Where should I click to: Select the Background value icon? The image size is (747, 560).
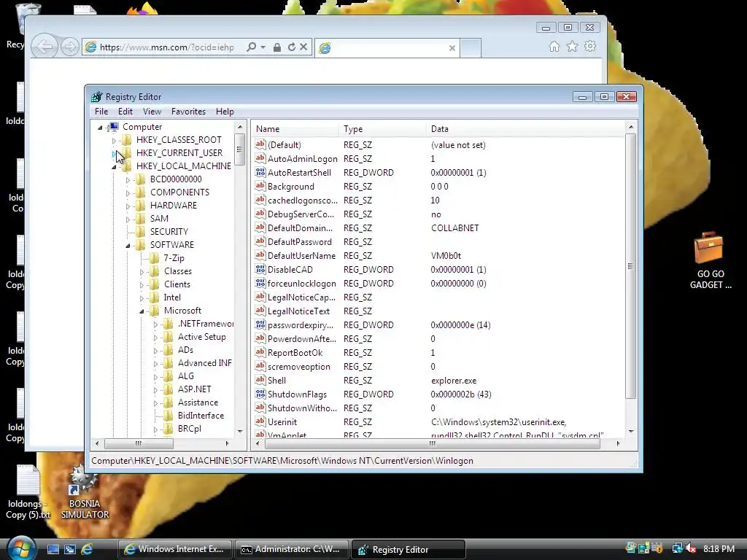point(260,186)
